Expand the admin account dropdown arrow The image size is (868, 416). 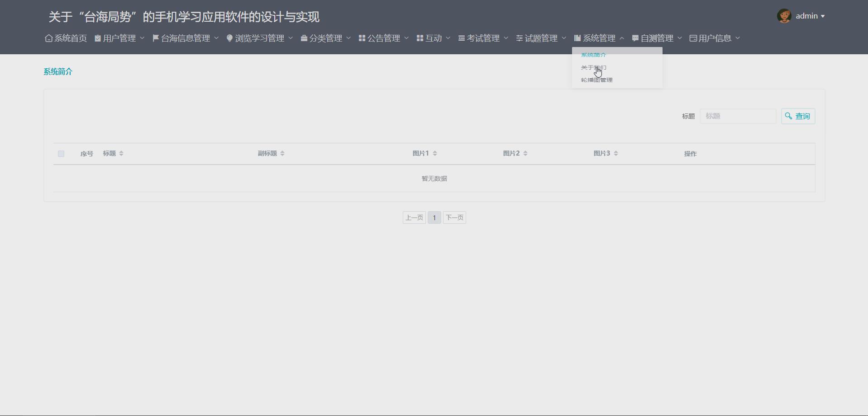coord(822,16)
